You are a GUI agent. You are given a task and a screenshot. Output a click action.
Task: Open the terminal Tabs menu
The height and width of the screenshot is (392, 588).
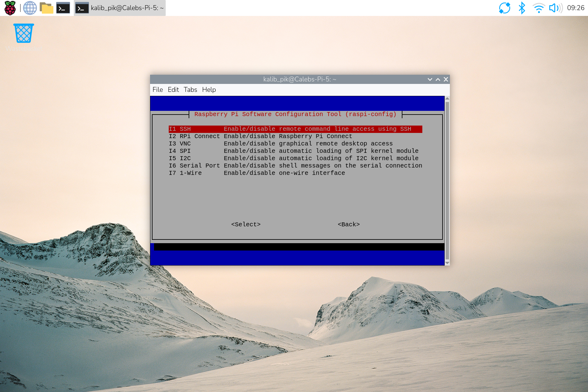click(190, 90)
